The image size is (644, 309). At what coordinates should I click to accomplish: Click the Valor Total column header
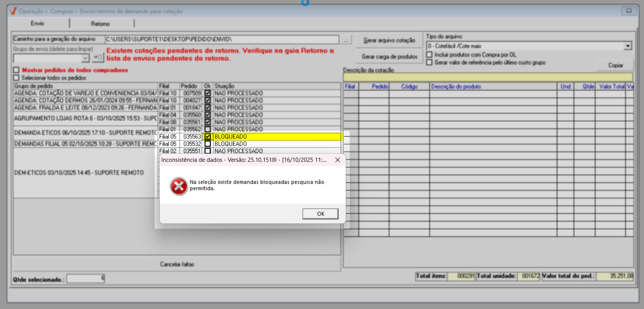pos(610,87)
